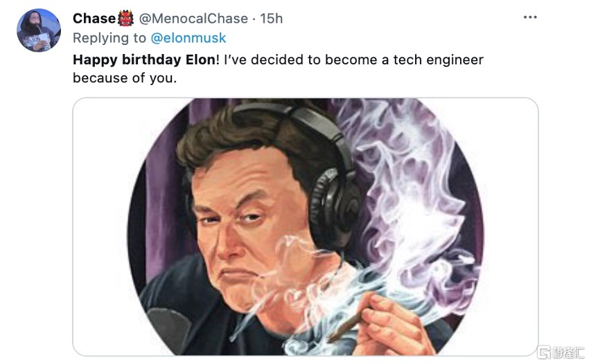This screenshot has width=589, height=364.
Task: Click the "because of you." text line
Action: [x=125, y=78]
